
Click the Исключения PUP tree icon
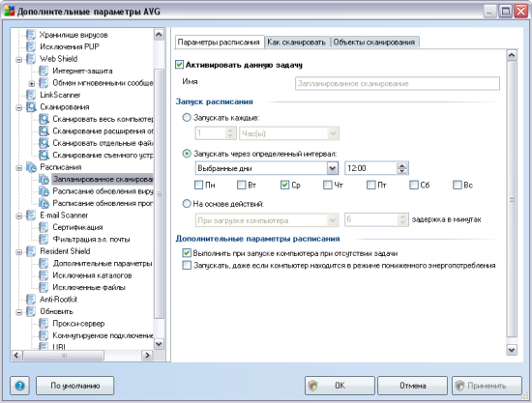click(31, 46)
